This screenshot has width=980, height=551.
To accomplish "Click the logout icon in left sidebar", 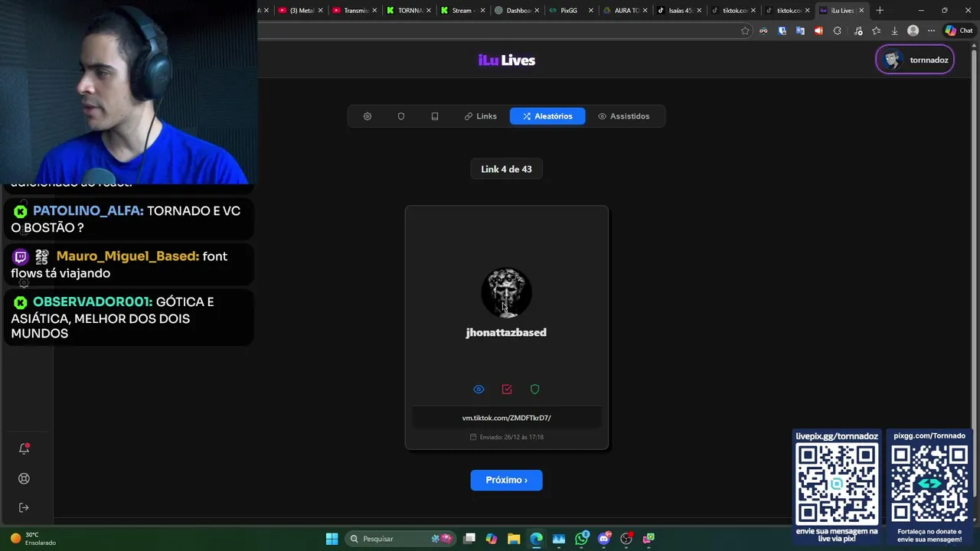I will tap(24, 507).
